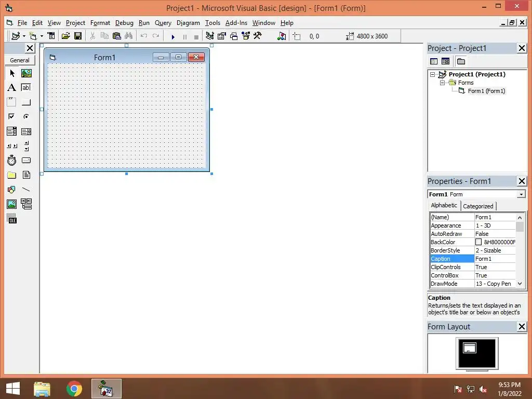Select the Line tool

26,189
